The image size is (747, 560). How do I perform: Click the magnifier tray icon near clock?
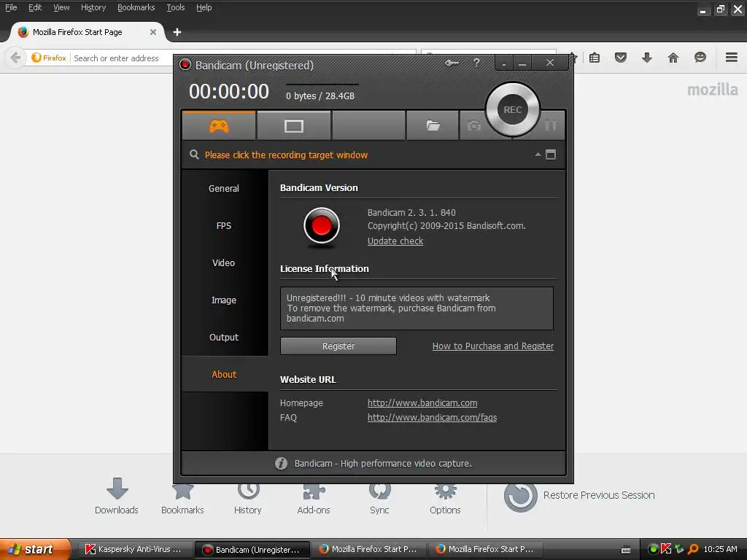click(693, 549)
